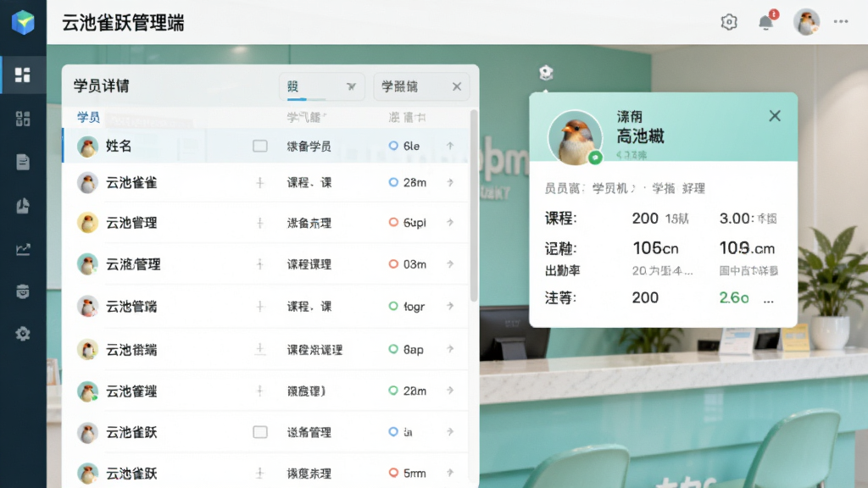868x488 pixels.
Task: Click the bird profile photo in the detail card
Action: [576, 138]
